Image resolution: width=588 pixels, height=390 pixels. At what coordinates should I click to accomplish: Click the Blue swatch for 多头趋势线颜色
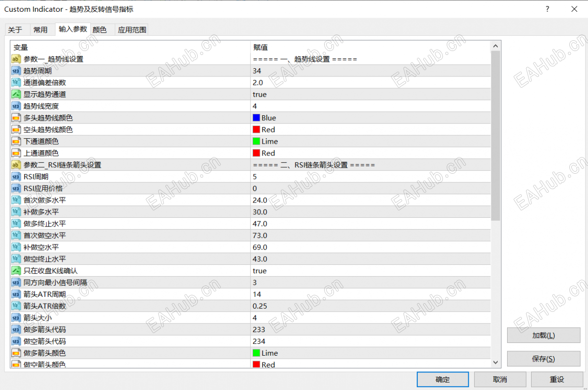coord(256,118)
